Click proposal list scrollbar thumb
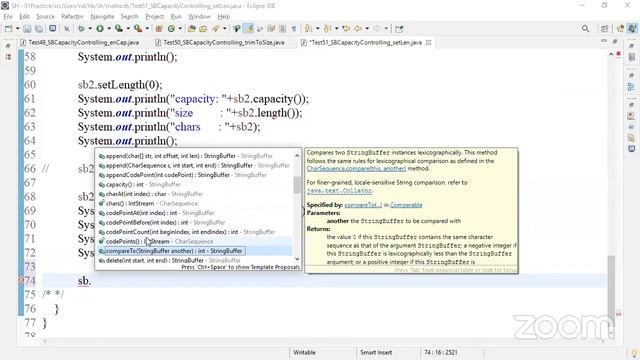The image size is (640, 360). (297, 184)
